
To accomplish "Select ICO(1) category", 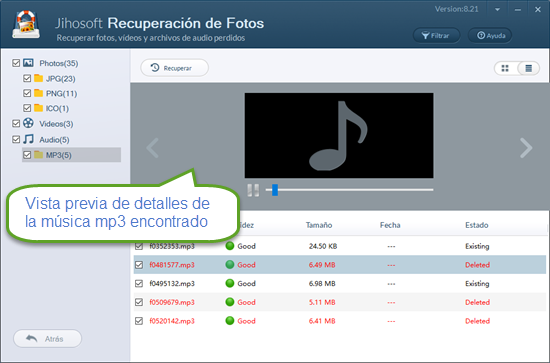I will tap(57, 108).
